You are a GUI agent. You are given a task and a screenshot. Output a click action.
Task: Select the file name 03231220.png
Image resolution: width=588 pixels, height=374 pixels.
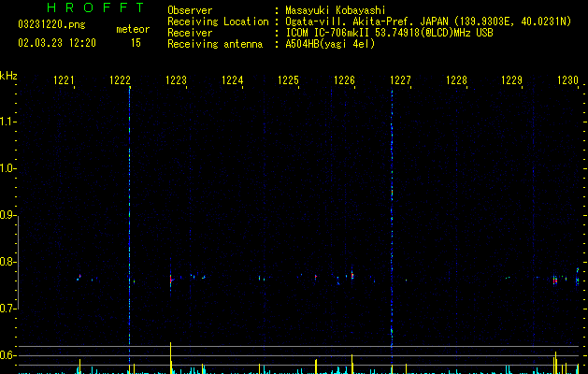(51, 24)
